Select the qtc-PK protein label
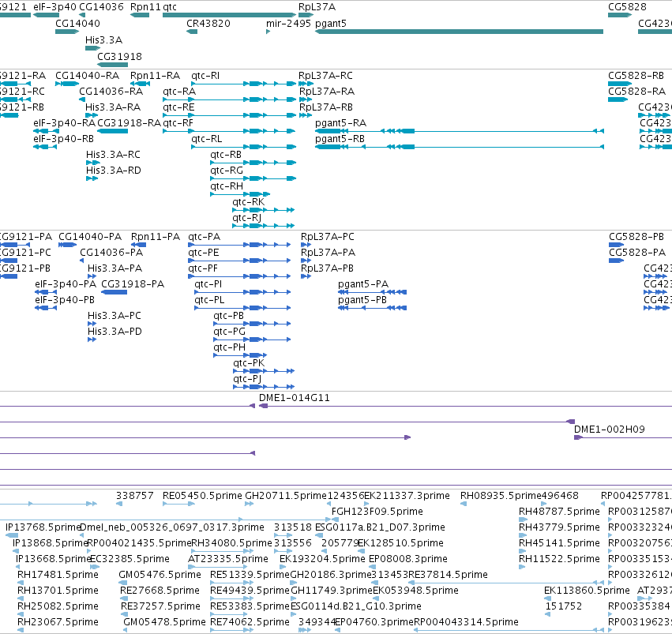This screenshot has height=634, width=672. pyautogui.click(x=249, y=363)
